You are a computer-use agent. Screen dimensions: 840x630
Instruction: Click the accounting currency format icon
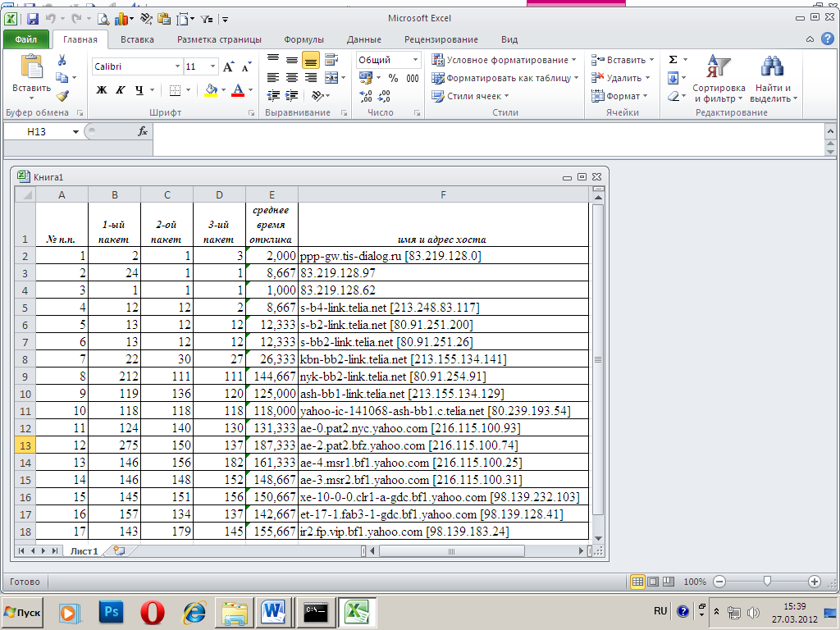point(366,78)
